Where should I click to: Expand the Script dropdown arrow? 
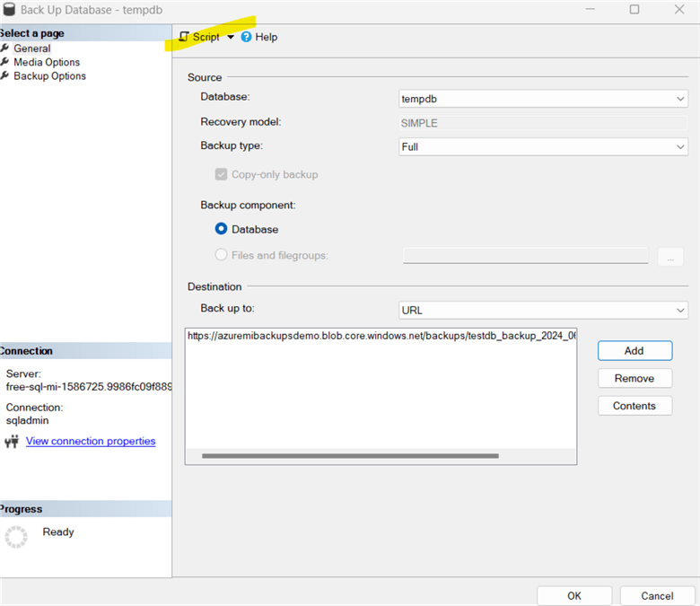click(231, 38)
